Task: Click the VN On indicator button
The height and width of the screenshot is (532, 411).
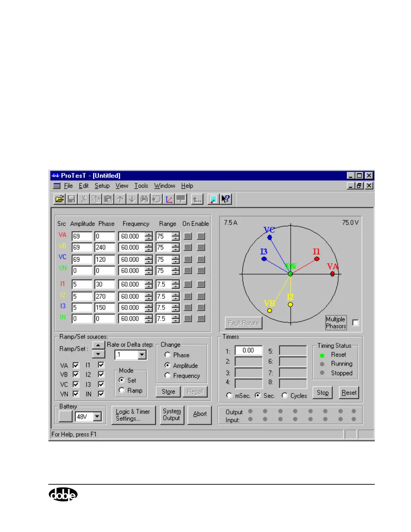Action: (188, 270)
